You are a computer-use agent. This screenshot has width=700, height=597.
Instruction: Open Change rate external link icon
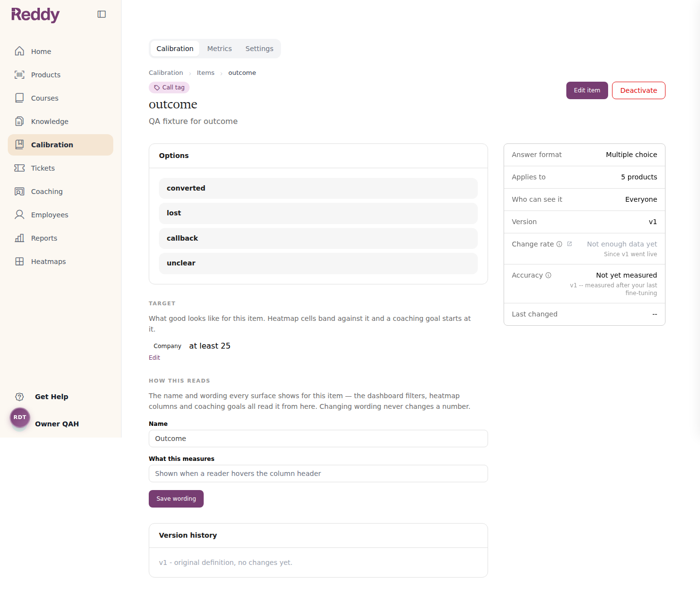click(x=570, y=244)
